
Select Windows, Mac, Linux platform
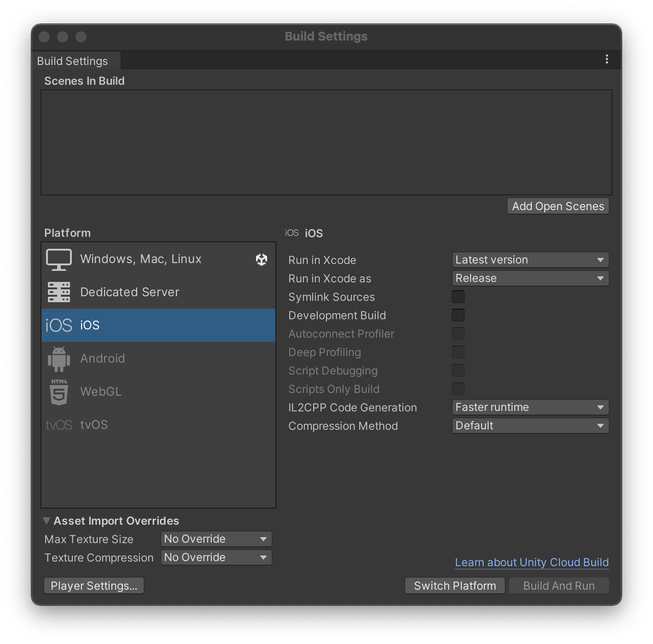[x=158, y=259]
